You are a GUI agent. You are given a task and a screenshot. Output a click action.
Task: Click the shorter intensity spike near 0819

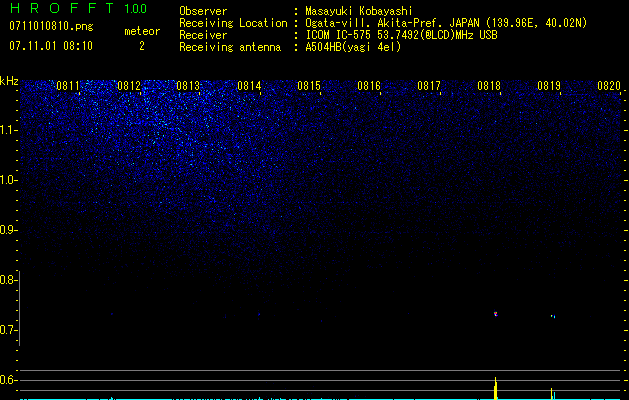pos(553,394)
